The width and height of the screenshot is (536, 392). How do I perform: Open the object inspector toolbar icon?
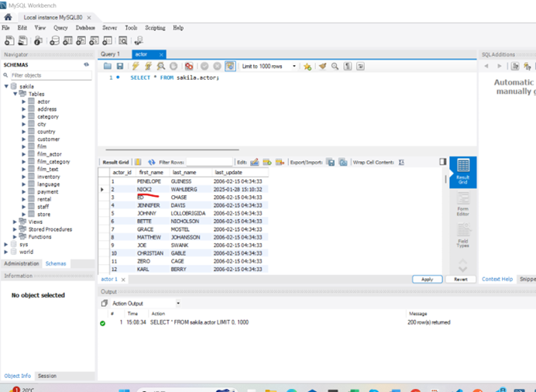coord(38,40)
